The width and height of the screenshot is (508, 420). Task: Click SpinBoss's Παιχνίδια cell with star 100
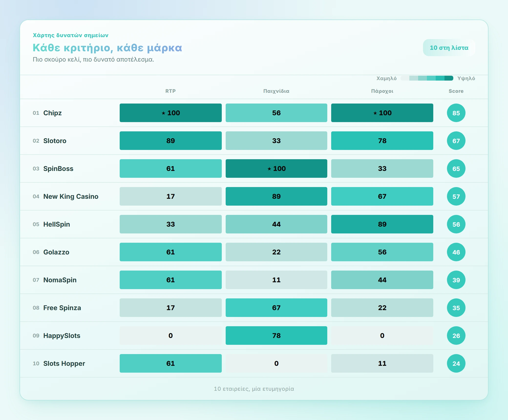pos(276,168)
